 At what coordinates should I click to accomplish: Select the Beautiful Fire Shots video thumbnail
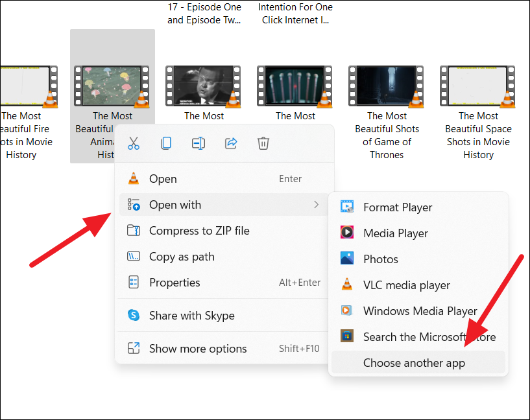(x=29, y=86)
